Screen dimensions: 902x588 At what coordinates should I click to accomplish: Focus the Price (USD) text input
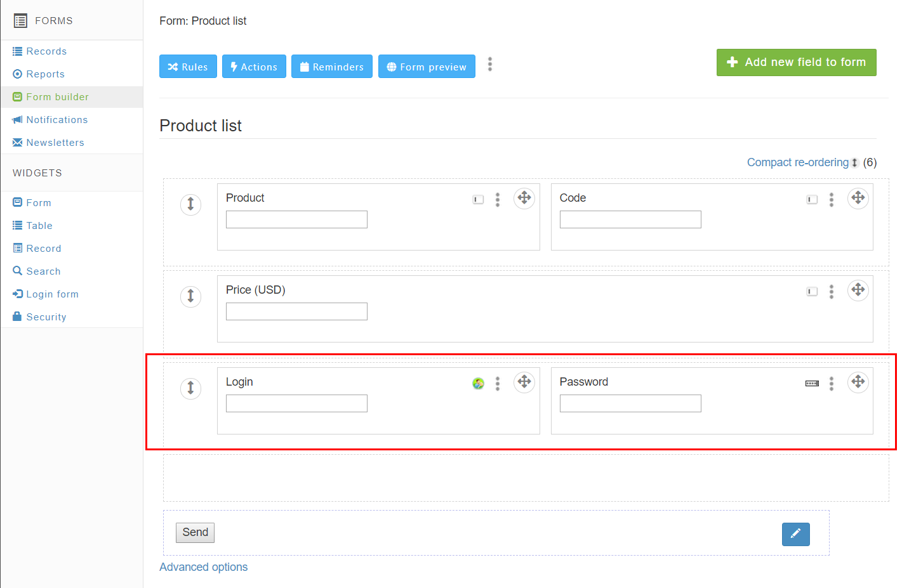pos(296,311)
